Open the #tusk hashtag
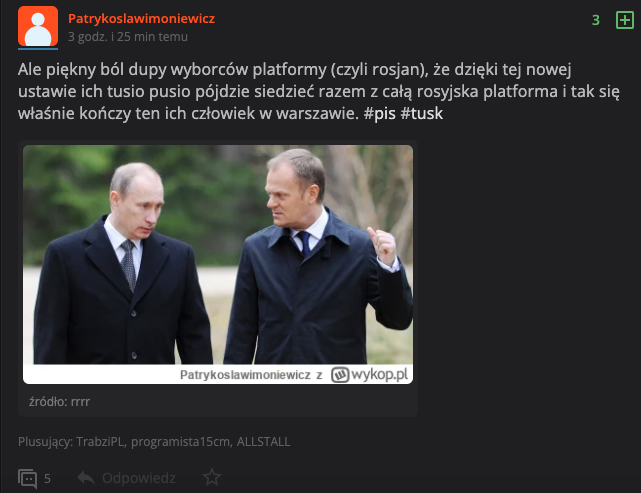 [422, 114]
